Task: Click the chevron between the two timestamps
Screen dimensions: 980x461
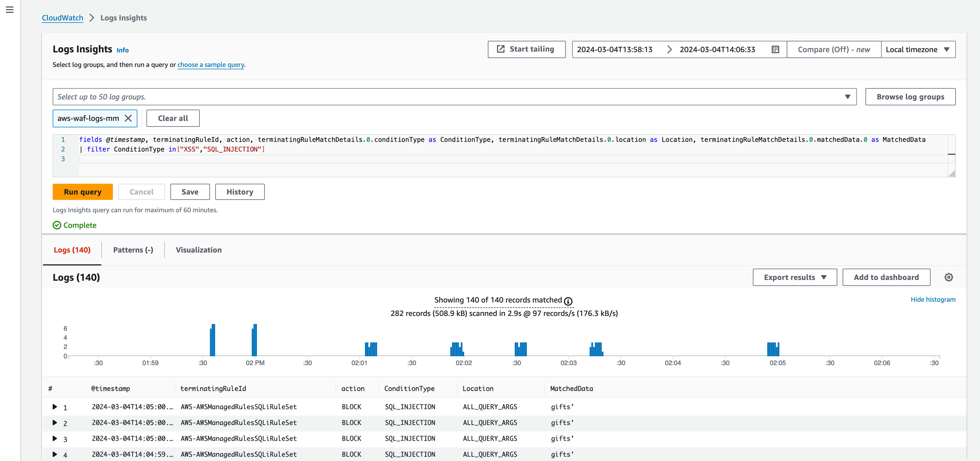Action: [x=670, y=49]
